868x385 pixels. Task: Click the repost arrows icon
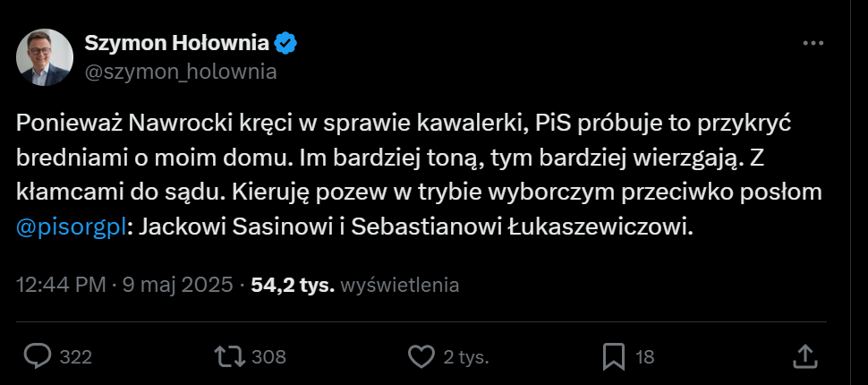pyautogui.click(x=229, y=356)
